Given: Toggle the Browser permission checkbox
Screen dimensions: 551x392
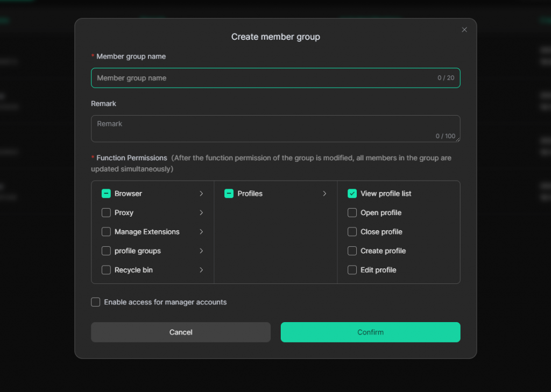Looking at the screenshot, I should (x=106, y=194).
